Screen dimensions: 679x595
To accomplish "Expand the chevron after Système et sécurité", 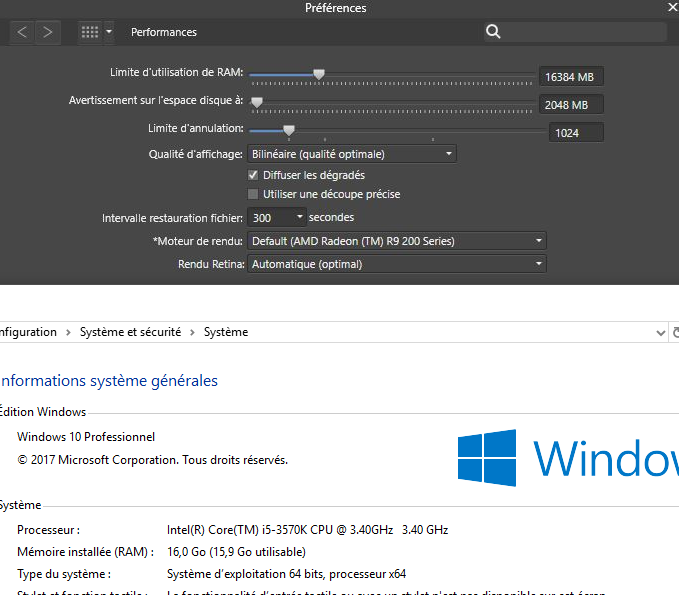I will [192, 333].
